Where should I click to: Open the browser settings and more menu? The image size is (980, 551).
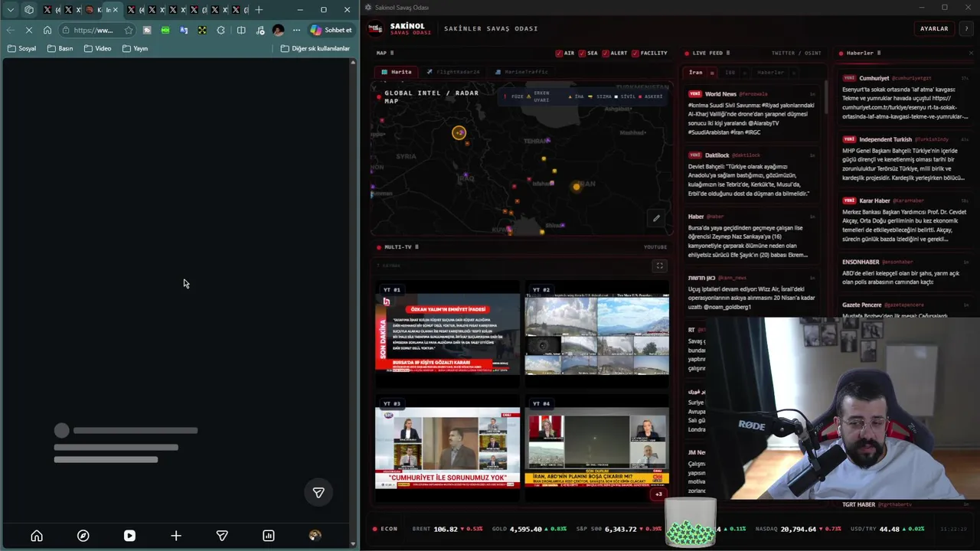[296, 30]
